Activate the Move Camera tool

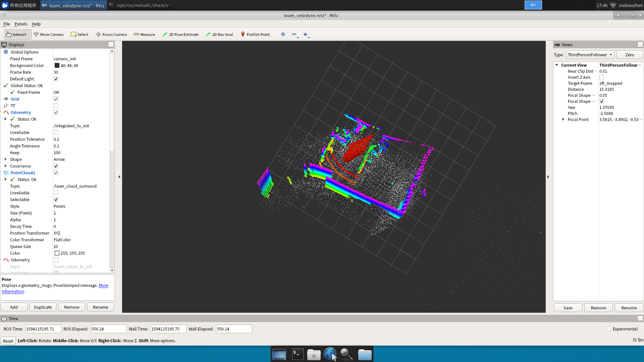pyautogui.click(x=49, y=34)
